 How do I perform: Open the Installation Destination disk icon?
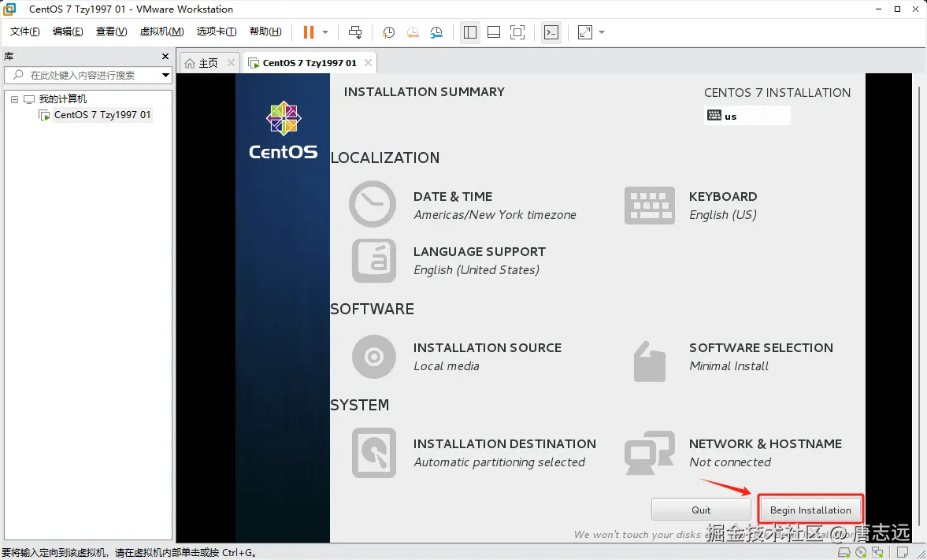pyautogui.click(x=373, y=452)
